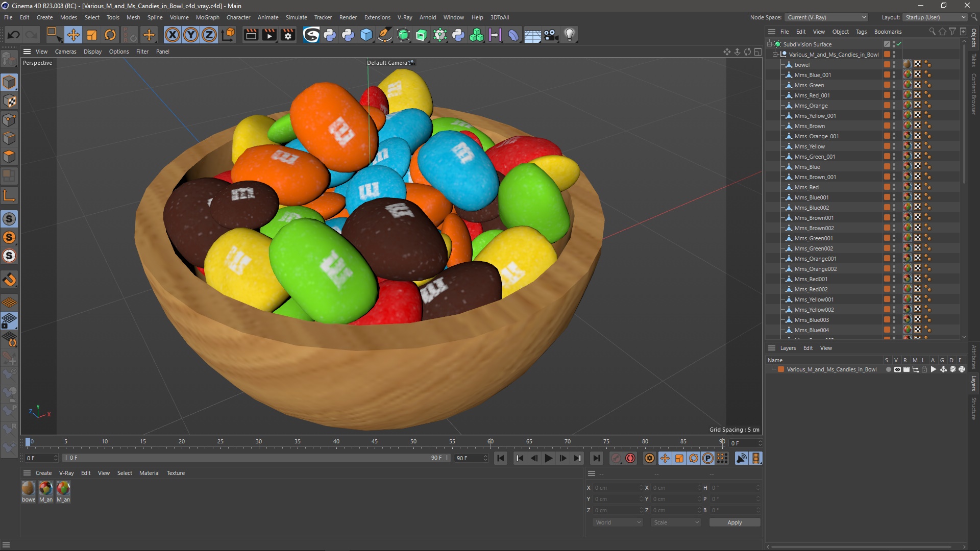The height and width of the screenshot is (551, 980).
Task: Open viewport Cameras menu
Action: 65,52
